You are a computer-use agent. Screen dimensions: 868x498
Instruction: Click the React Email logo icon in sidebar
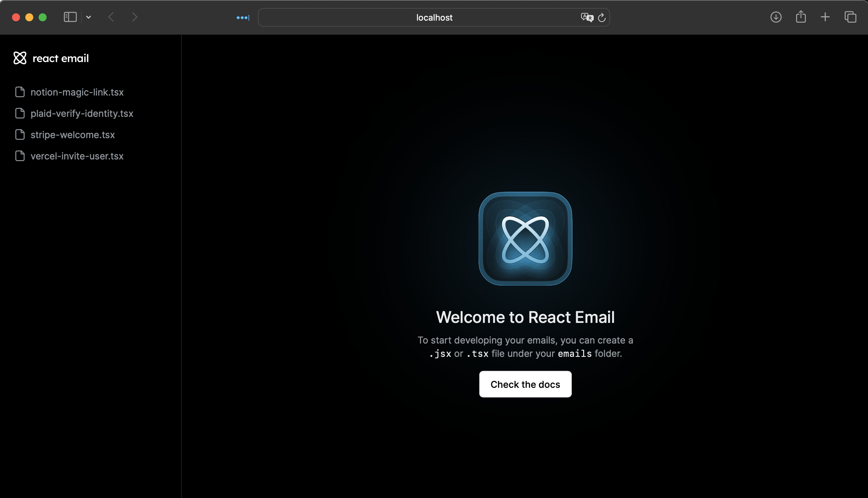[x=20, y=58]
